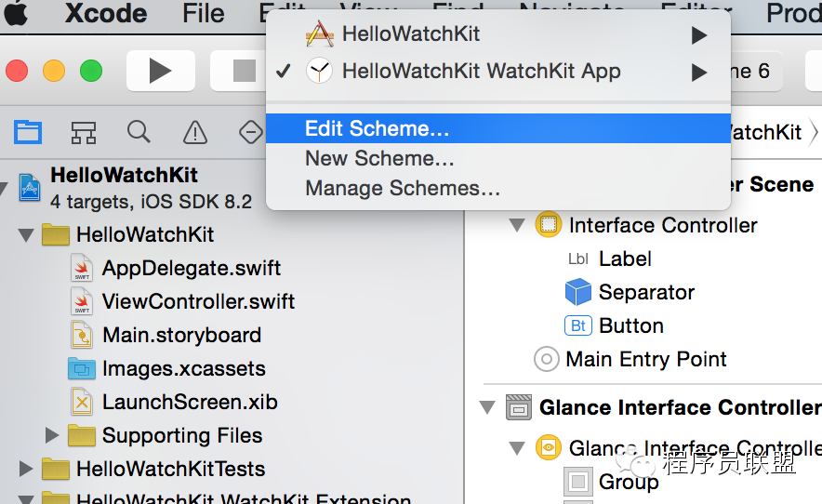Click the Stop button in toolbar
822x504 pixels.
click(x=244, y=71)
